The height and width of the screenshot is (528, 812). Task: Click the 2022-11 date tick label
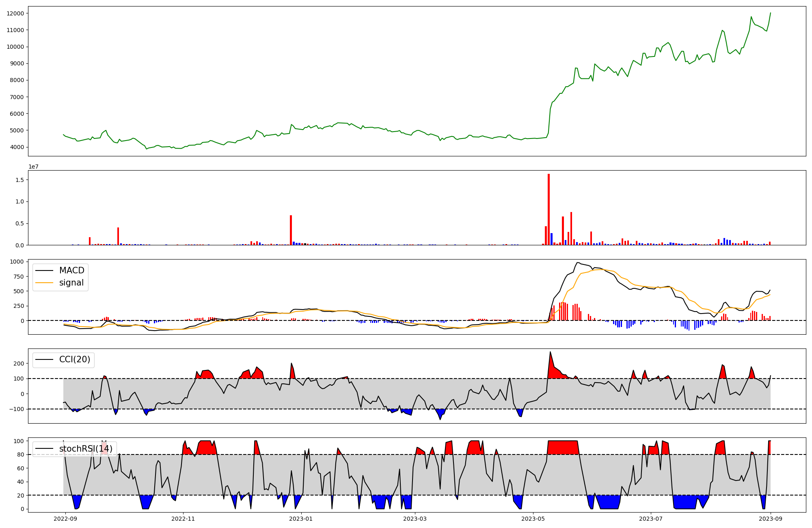184,519
